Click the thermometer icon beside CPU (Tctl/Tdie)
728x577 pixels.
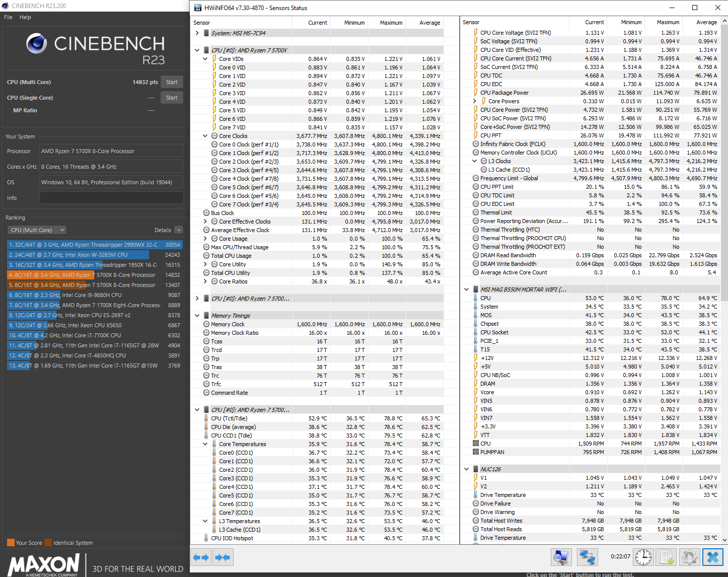(x=206, y=418)
